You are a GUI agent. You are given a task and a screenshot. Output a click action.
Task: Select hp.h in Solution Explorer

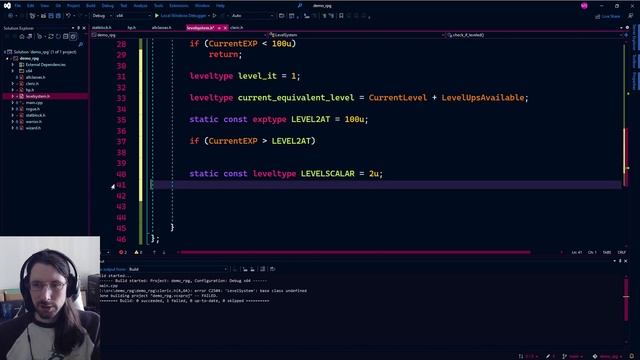tap(30, 90)
